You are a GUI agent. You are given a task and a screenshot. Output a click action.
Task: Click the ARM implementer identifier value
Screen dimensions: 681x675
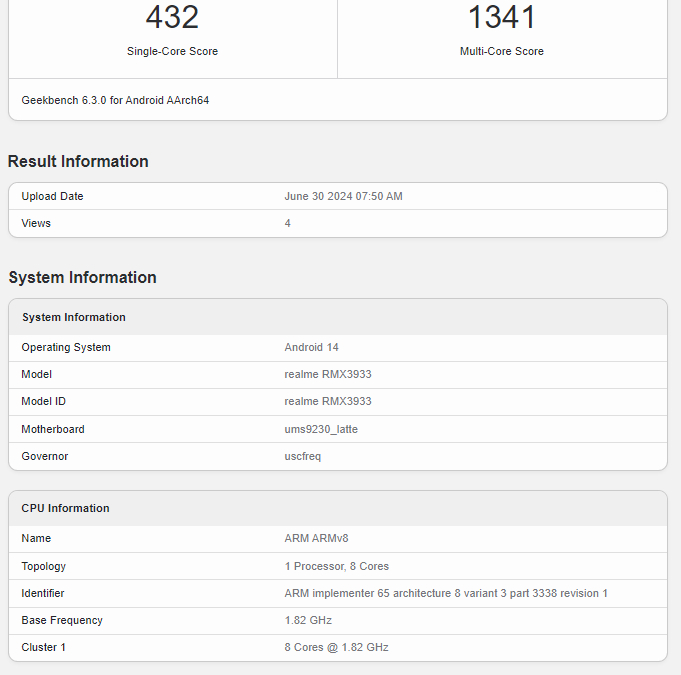446,593
